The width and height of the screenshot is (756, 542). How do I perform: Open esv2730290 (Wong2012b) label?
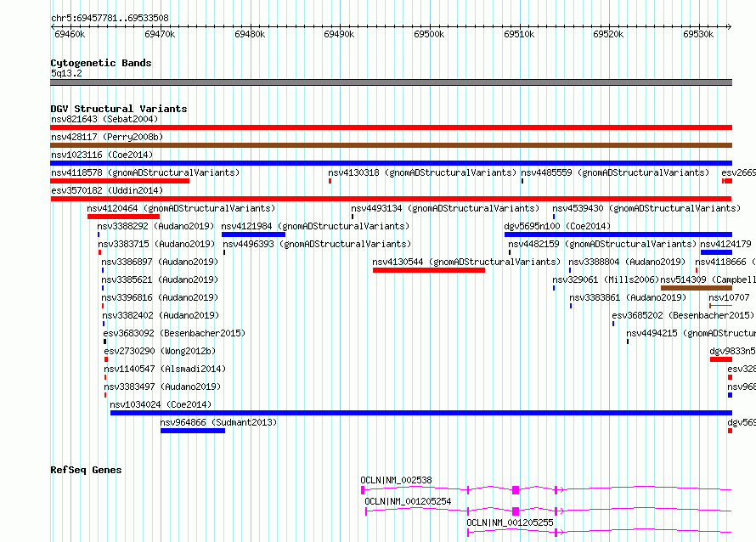(160, 351)
